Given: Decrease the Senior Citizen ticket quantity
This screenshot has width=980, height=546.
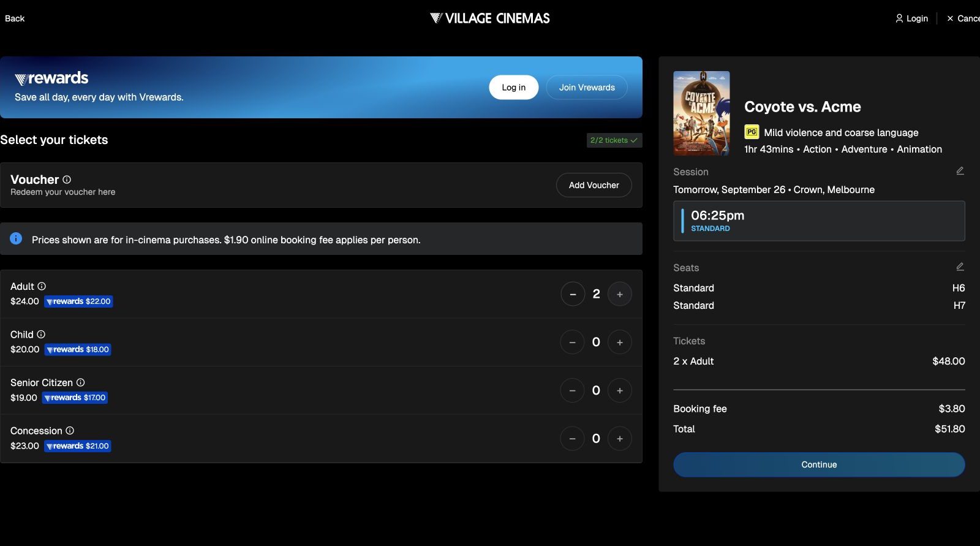Looking at the screenshot, I should coord(572,390).
